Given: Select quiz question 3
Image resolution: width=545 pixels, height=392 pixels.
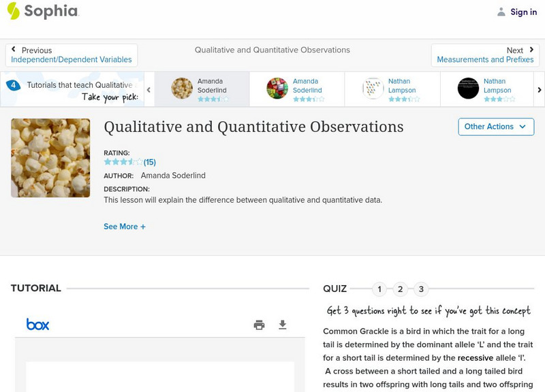Looking at the screenshot, I should coord(421,289).
